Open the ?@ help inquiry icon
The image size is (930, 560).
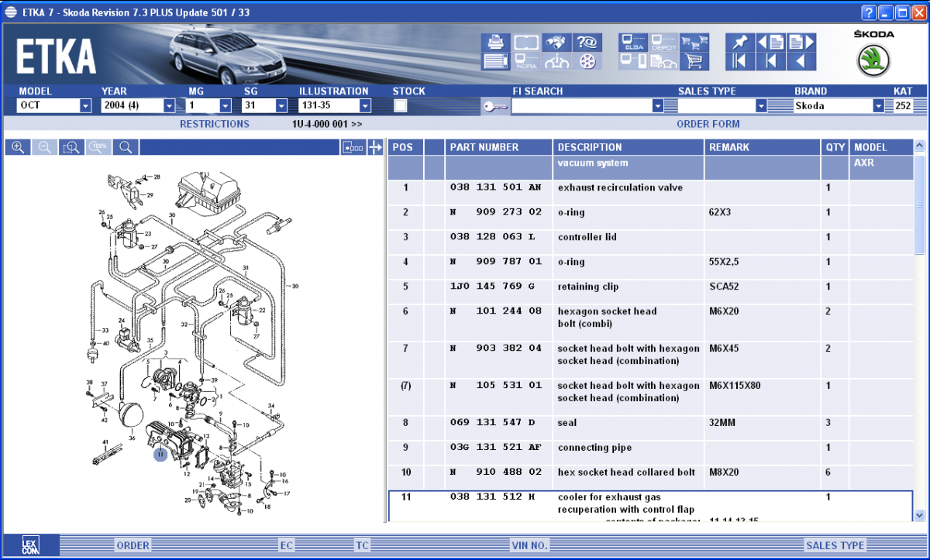point(587,43)
